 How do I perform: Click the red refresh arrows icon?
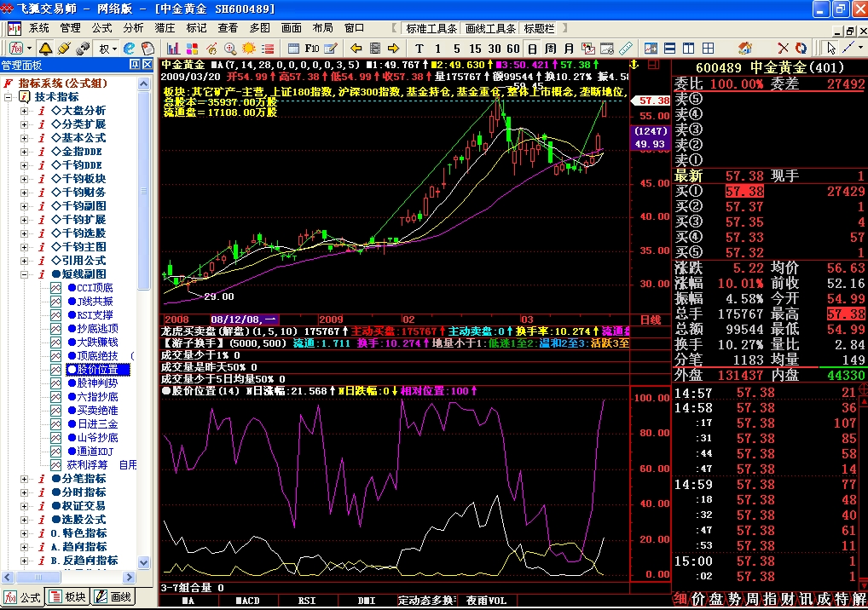pos(801,49)
